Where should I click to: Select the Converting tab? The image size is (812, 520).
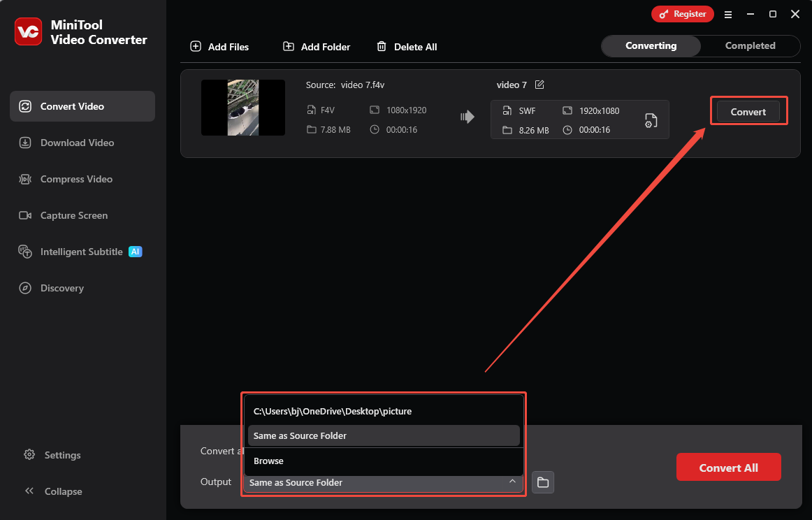pyautogui.click(x=650, y=45)
